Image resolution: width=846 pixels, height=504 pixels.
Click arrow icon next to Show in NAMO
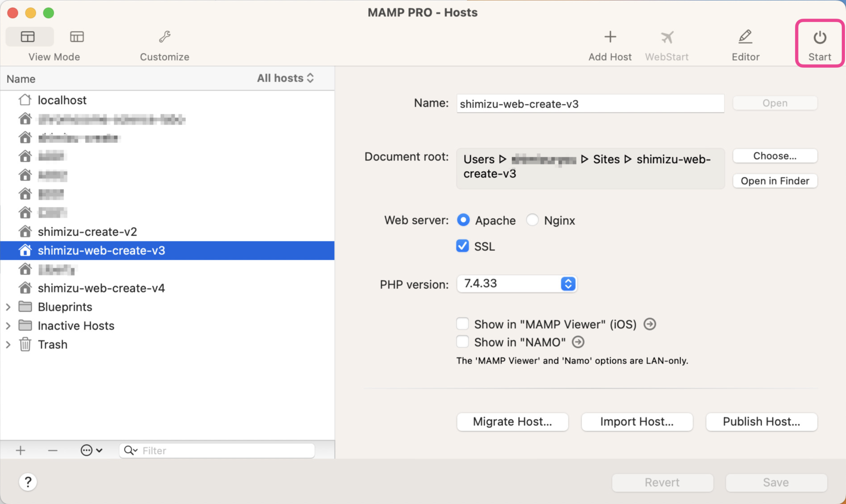pyautogui.click(x=578, y=342)
